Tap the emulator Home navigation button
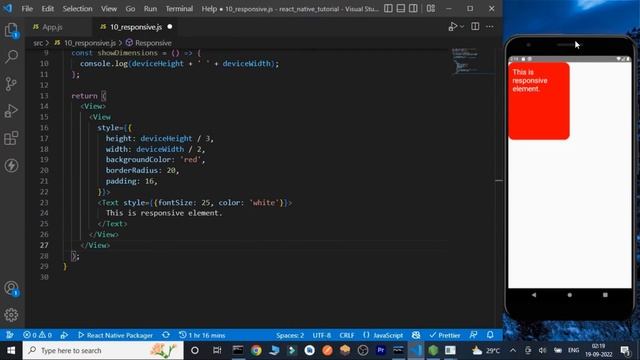 tap(569, 295)
